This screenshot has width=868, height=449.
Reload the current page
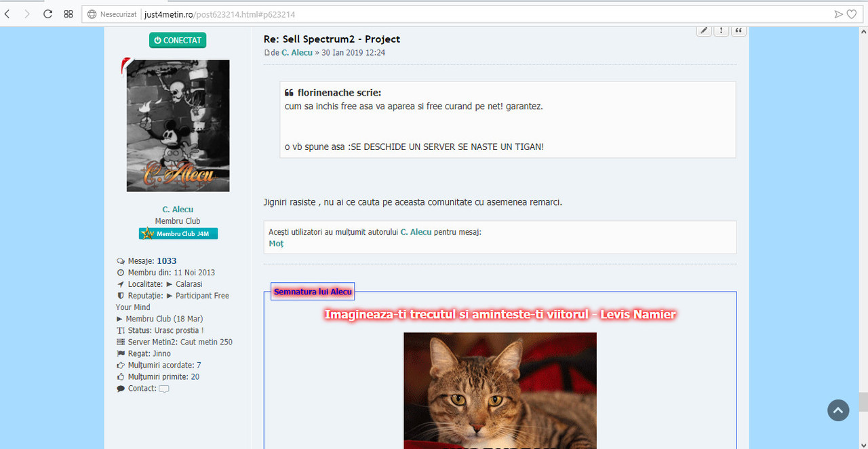pos(47,14)
